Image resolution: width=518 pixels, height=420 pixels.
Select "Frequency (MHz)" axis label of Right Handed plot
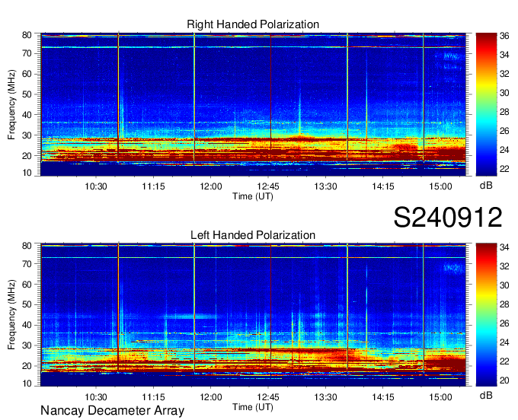click(11, 104)
